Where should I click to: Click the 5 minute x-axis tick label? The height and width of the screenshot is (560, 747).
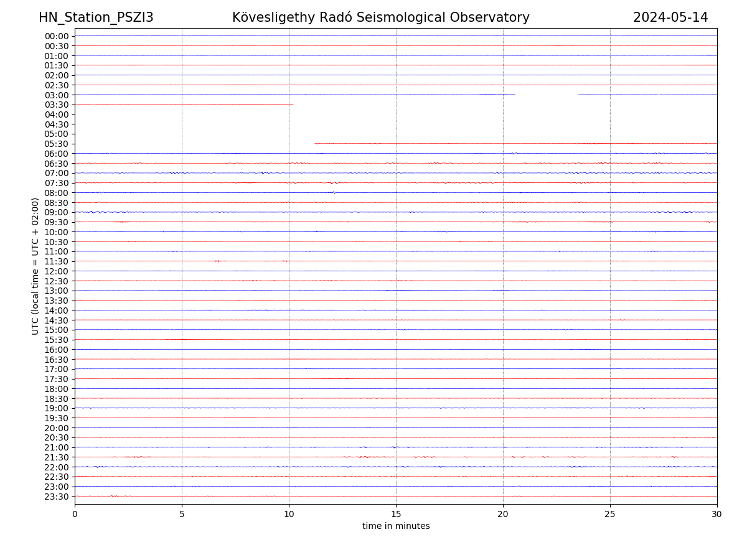[x=182, y=515]
